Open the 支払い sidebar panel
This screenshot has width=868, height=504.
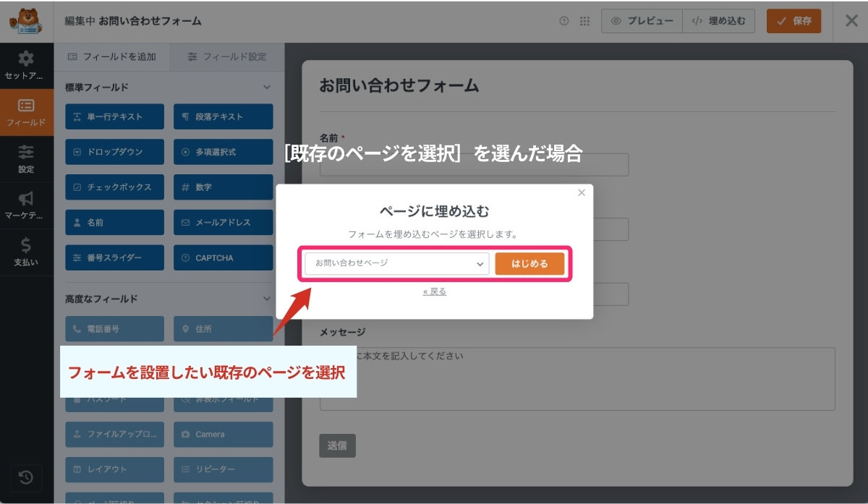tap(27, 251)
